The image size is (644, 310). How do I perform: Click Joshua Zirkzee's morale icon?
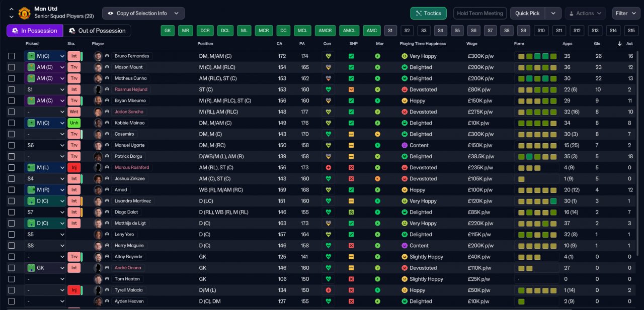coord(377,179)
